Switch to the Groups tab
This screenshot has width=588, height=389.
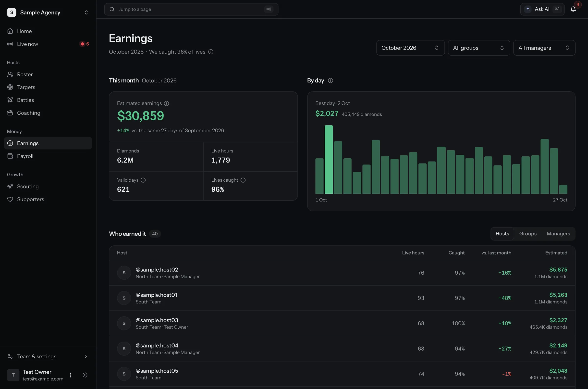tap(528, 234)
